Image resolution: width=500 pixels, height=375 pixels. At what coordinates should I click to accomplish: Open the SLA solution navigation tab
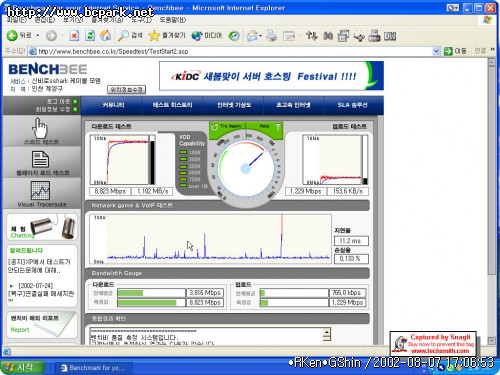point(352,105)
